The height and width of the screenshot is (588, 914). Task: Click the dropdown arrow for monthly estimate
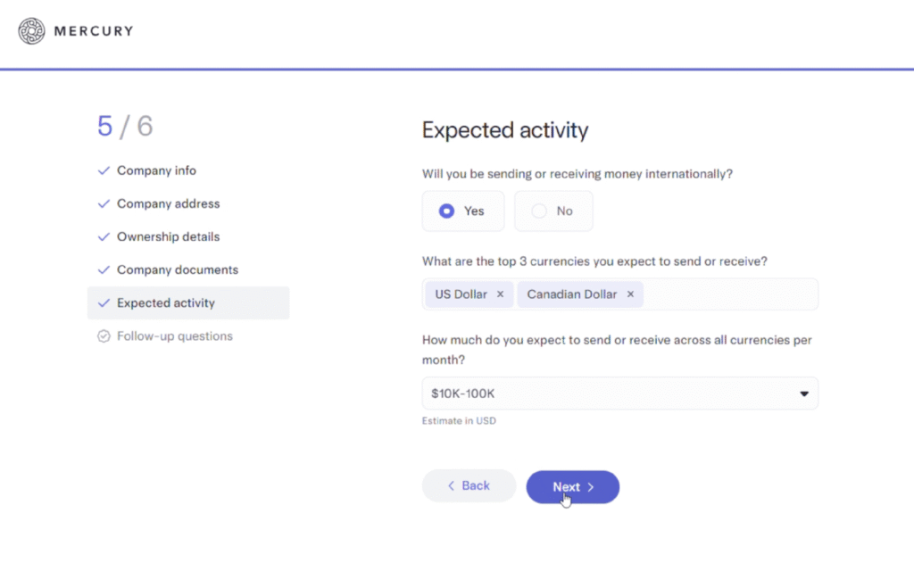tap(803, 393)
